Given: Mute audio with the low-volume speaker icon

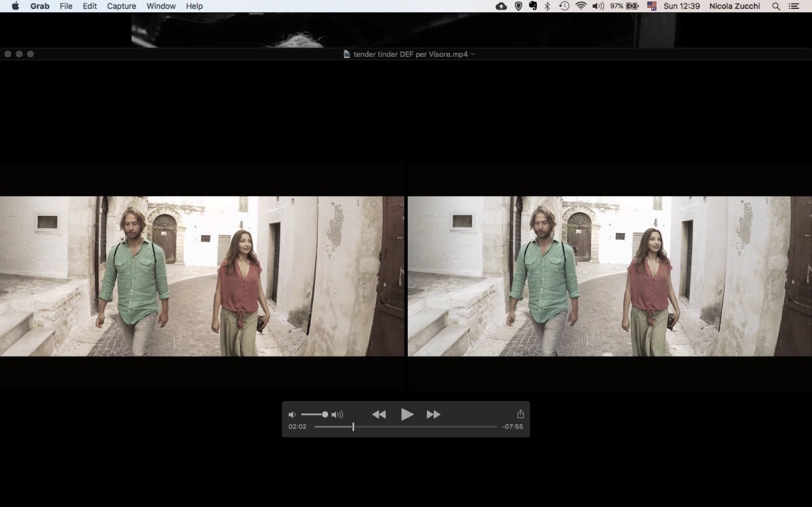Looking at the screenshot, I should coord(292,415).
